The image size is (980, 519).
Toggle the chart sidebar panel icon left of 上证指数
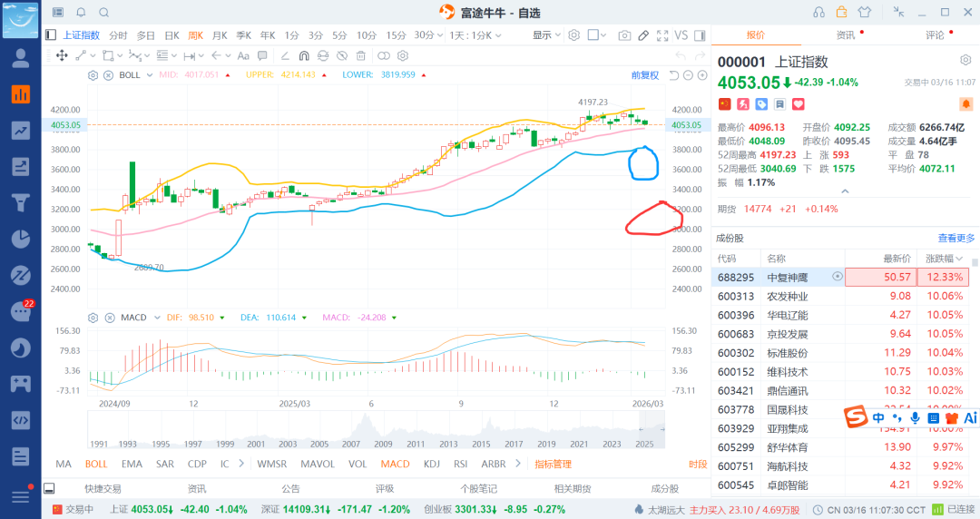point(52,35)
